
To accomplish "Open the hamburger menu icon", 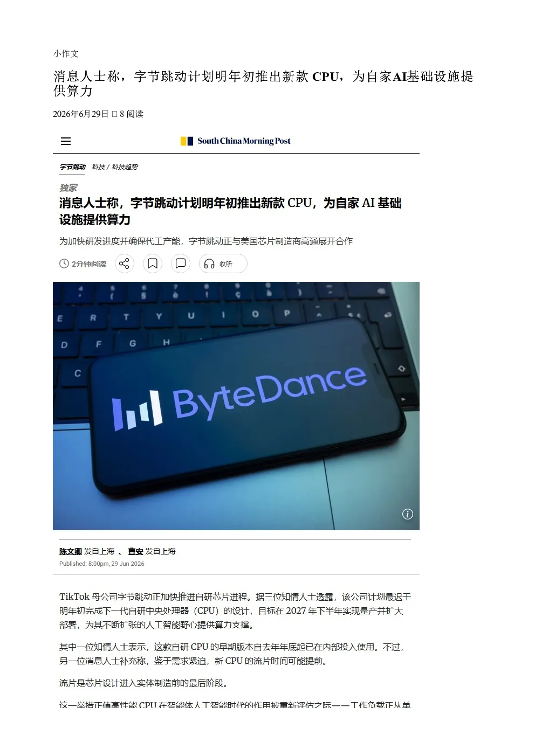I will click(x=66, y=141).
